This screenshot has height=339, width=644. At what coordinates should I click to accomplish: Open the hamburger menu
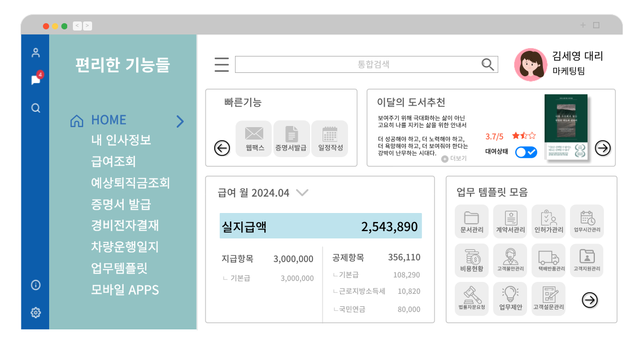coord(221,64)
